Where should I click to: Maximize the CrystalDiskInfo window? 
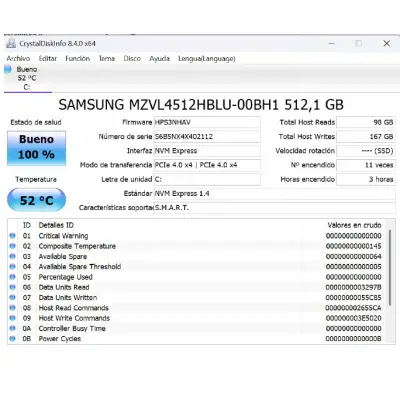click(x=359, y=43)
